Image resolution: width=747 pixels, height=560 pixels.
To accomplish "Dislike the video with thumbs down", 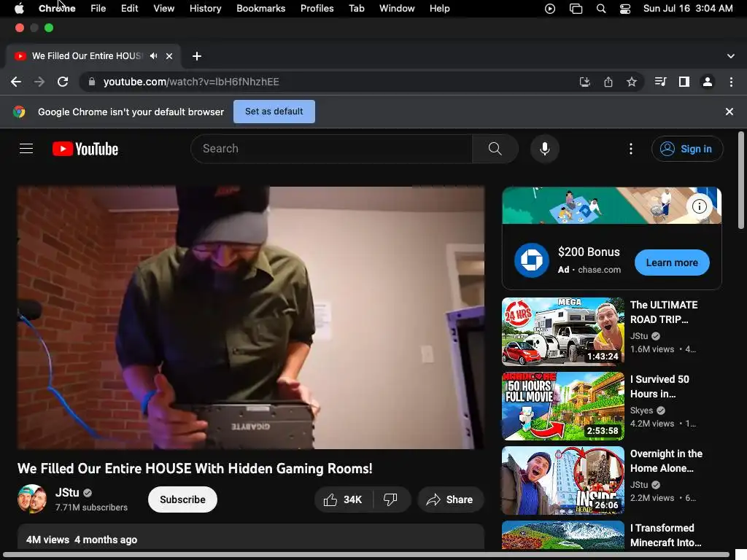I will 391,499.
